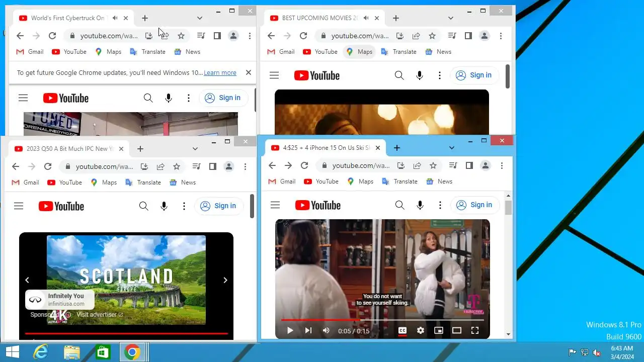Toggle closed captions on iPhone video
644x362 pixels.
(403, 330)
